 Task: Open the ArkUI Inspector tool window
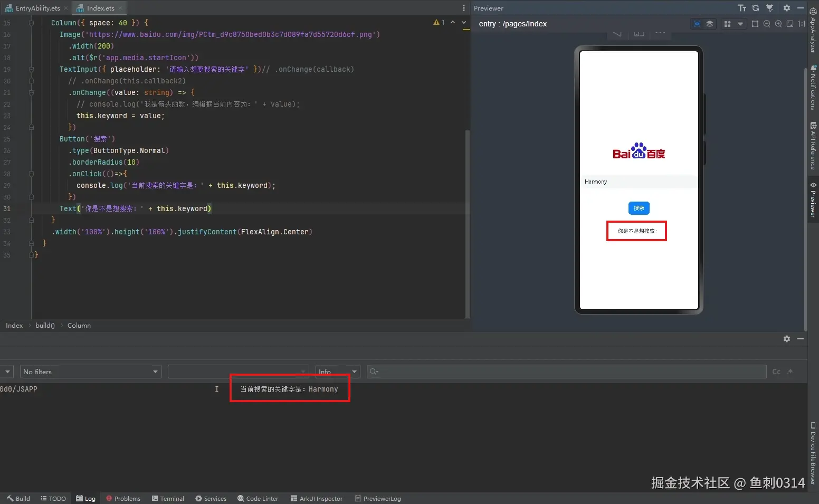click(x=317, y=499)
